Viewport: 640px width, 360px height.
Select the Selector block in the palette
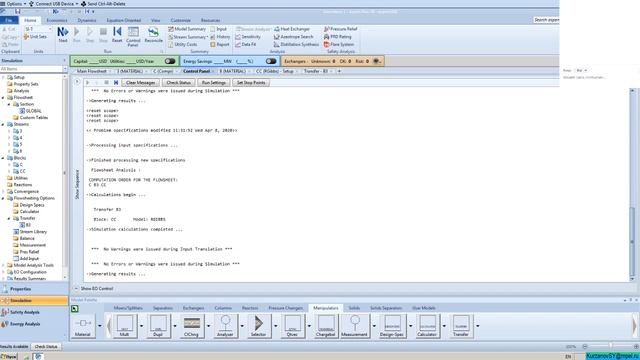pyautogui.click(x=258, y=326)
